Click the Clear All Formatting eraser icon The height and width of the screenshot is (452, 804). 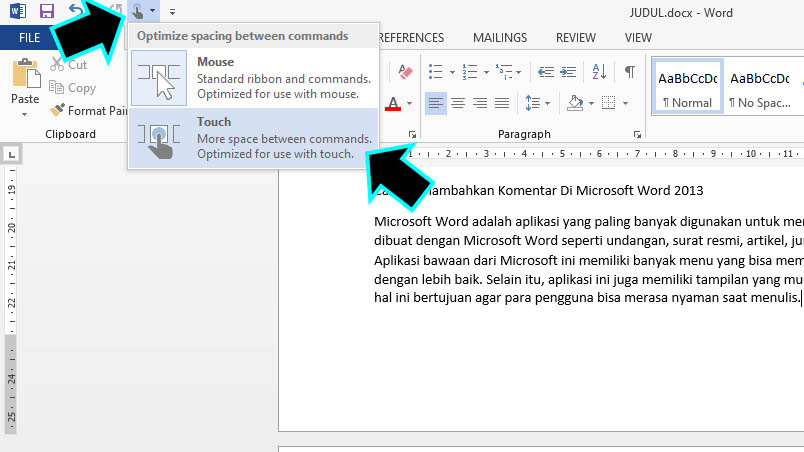pyautogui.click(x=405, y=72)
